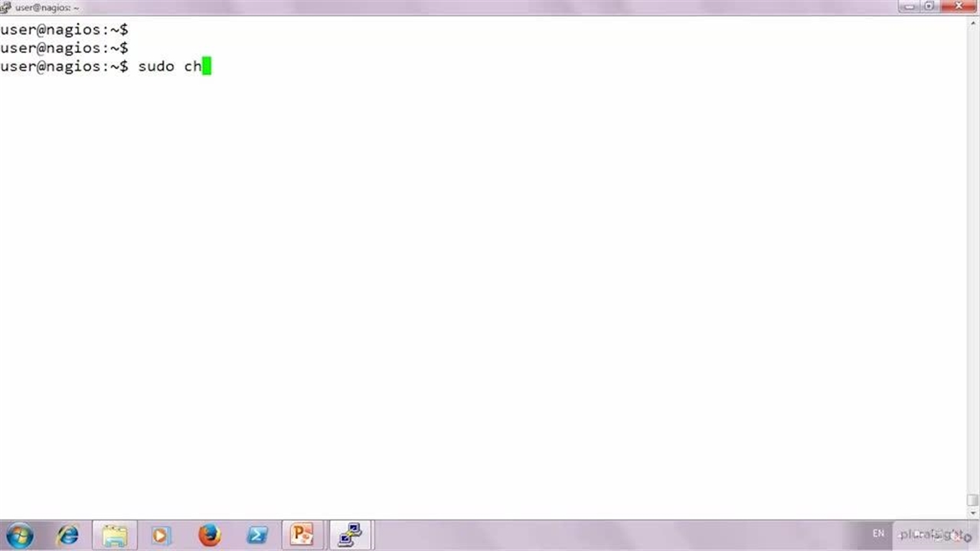Open Firefox from the taskbar
The height and width of the screenshot is (551, 980).
tap(208, 534)
